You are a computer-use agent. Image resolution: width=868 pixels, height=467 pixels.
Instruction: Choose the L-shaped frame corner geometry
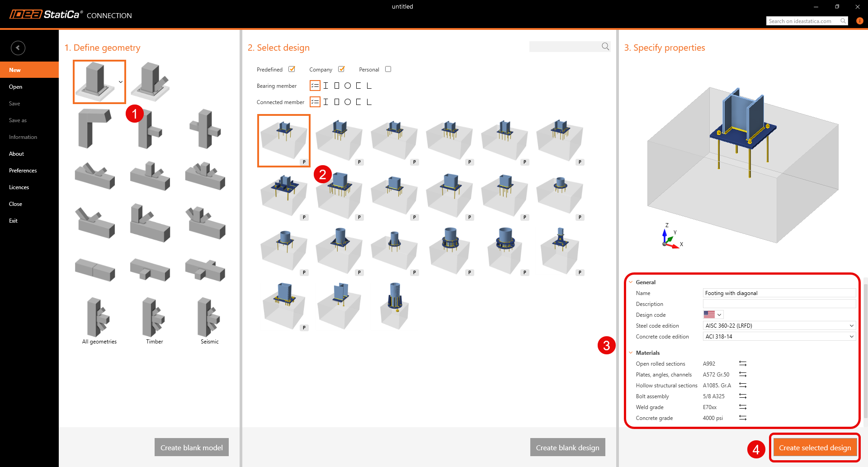pos(95,129)
